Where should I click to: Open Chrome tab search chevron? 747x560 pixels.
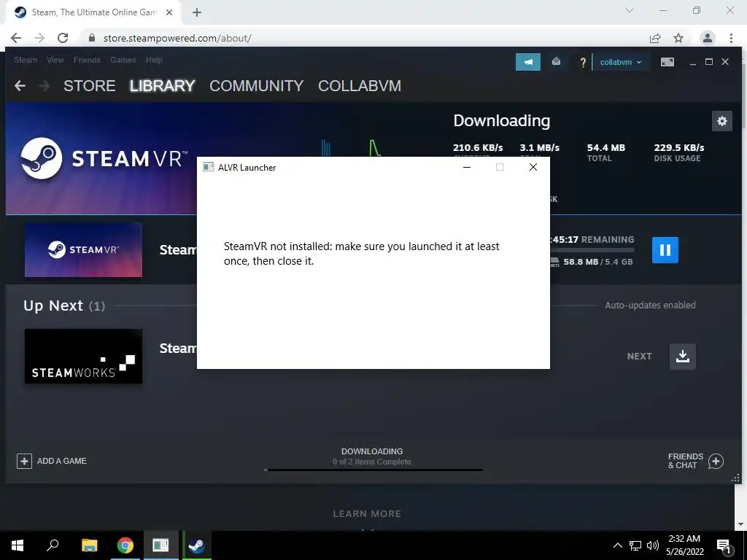pos(630,10)
